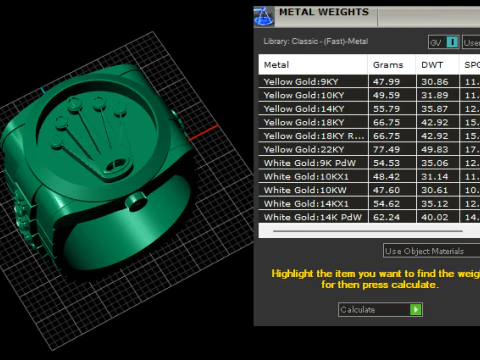Screen dimensions: 480x360
Task: Click the Library: Classic - (Fast)-Metal label
Action: [316, 41]
